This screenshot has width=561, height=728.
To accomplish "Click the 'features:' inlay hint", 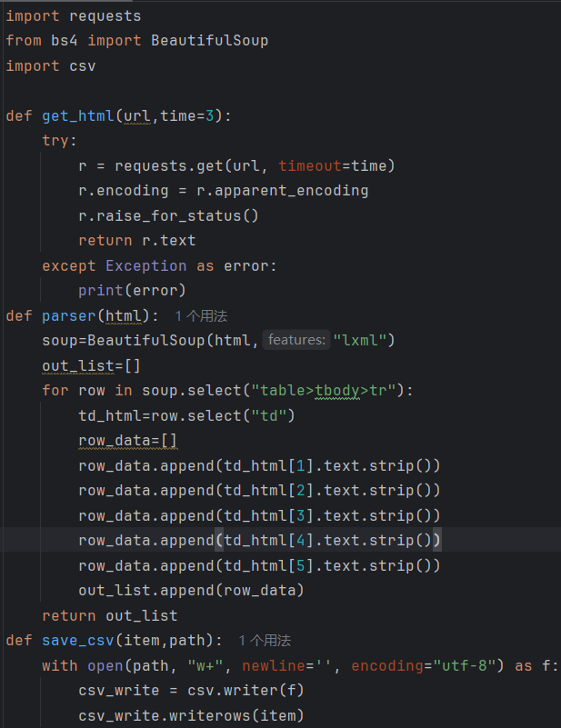I will (x=296, y=340).
